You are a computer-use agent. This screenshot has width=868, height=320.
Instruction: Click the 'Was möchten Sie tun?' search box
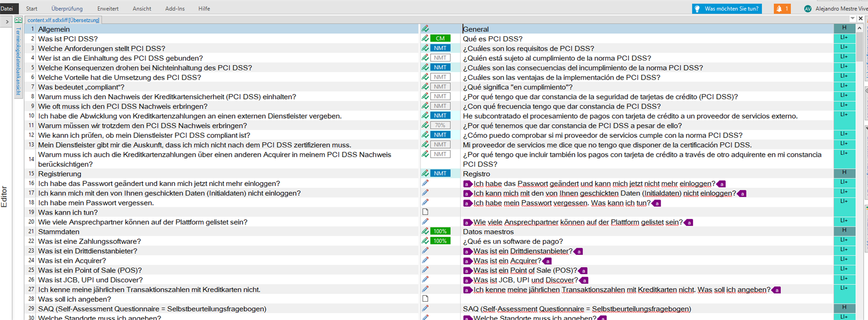tap(727, 9)
